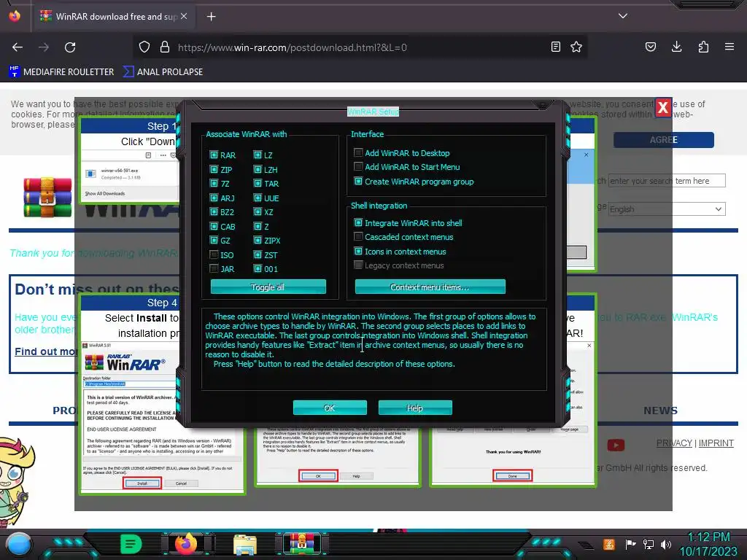Enable Add WinRAR to Desktop

tap(358, 152)
